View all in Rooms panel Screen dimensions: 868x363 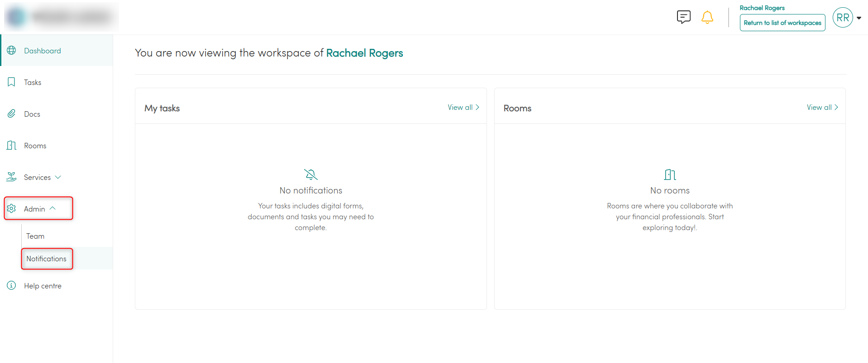(x=822, y=108)
